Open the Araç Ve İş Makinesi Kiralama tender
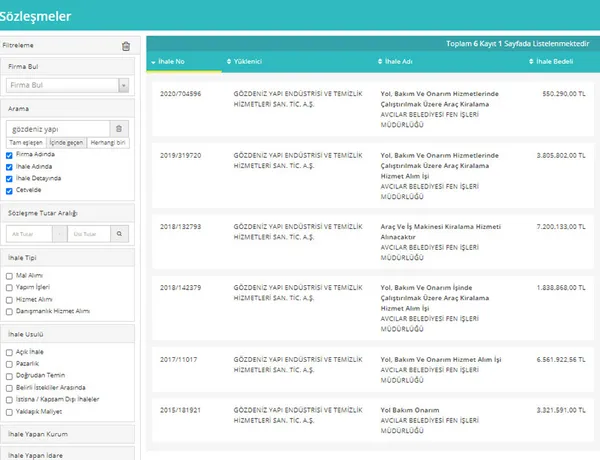 point(440,232)
